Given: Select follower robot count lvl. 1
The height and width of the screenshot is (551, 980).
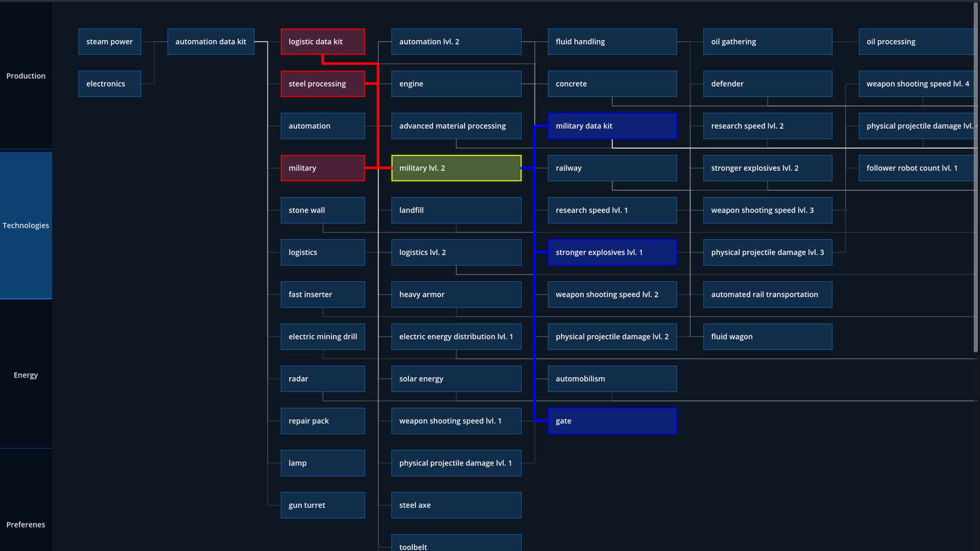Looking at the screenshot, I should tap(916, 168).
